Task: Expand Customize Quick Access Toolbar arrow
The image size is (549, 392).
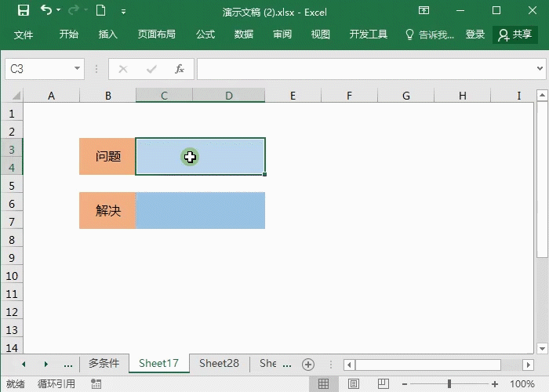Action: click(x=123, y=12)
